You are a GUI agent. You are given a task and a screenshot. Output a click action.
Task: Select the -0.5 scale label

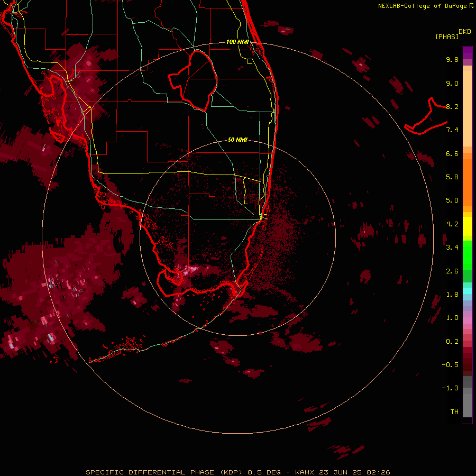(x=450, y=365)
